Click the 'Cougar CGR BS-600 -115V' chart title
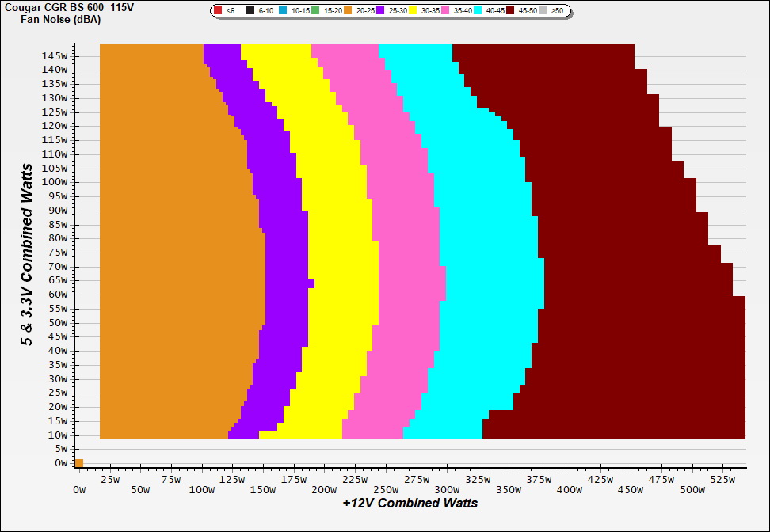This screenshot has width=770, height=532. (57, 7)
